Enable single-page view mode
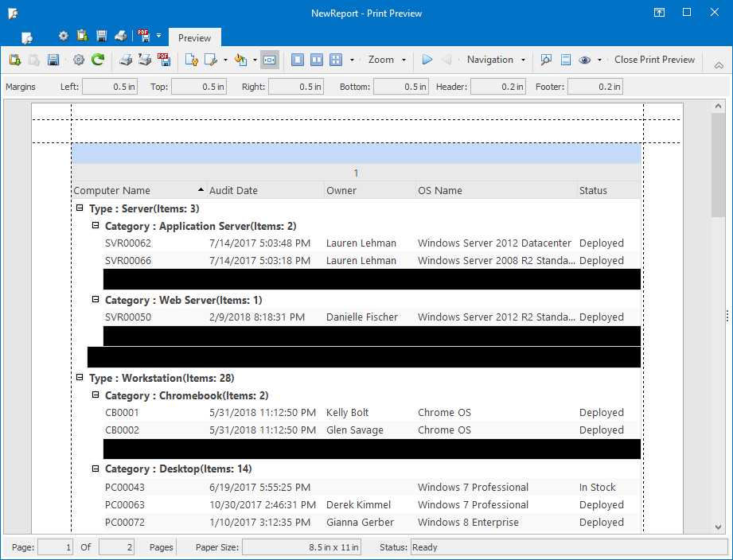This screenshot has width=733, height=560. tap(297, 60)
